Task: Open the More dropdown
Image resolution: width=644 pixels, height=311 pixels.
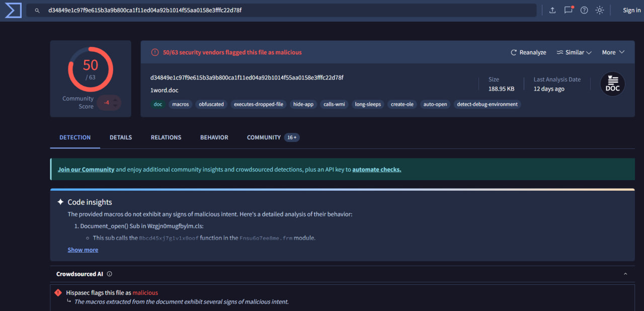Action: tap(613, 52)
